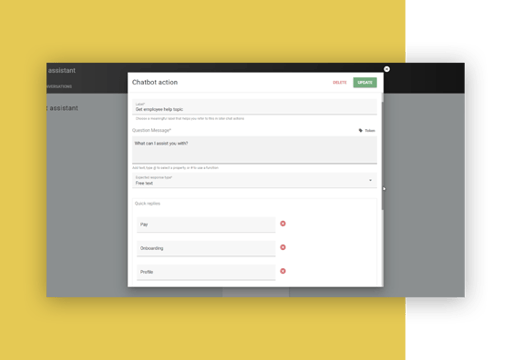Expand the Free text dropdown arrow
This screenshot has width=512, height=360.
tap(370, 180)
